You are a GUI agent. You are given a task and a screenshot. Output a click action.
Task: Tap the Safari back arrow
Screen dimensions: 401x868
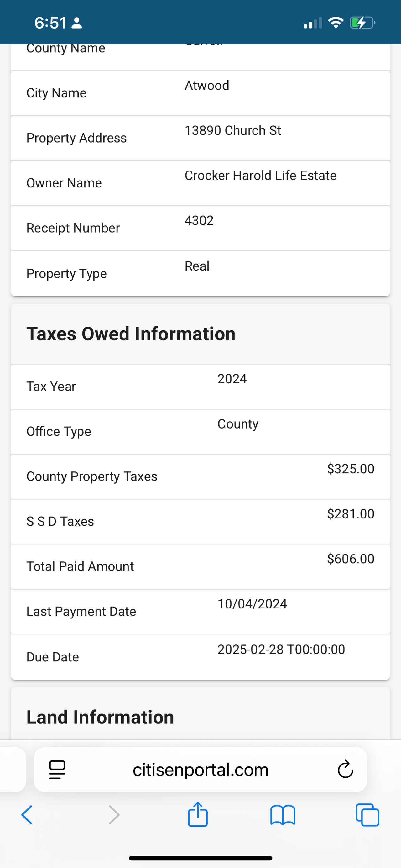point(27,815)
